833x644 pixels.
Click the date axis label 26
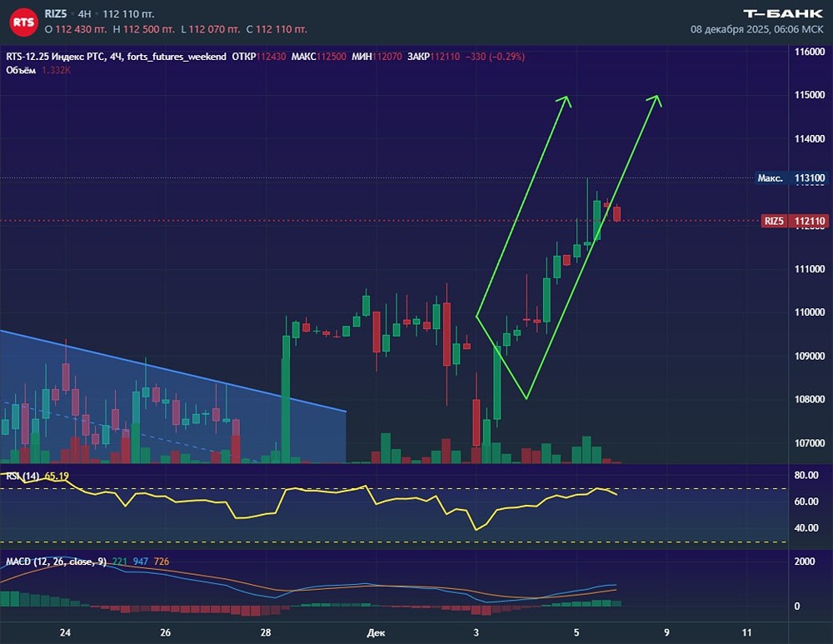click(x=165, y=632)
